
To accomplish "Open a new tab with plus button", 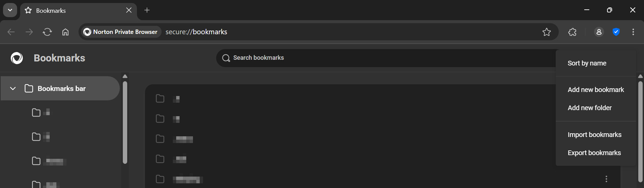I will 147,10.
